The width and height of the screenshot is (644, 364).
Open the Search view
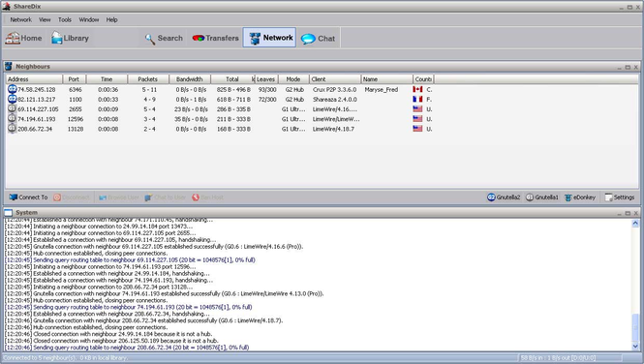[x=164, y=38]
